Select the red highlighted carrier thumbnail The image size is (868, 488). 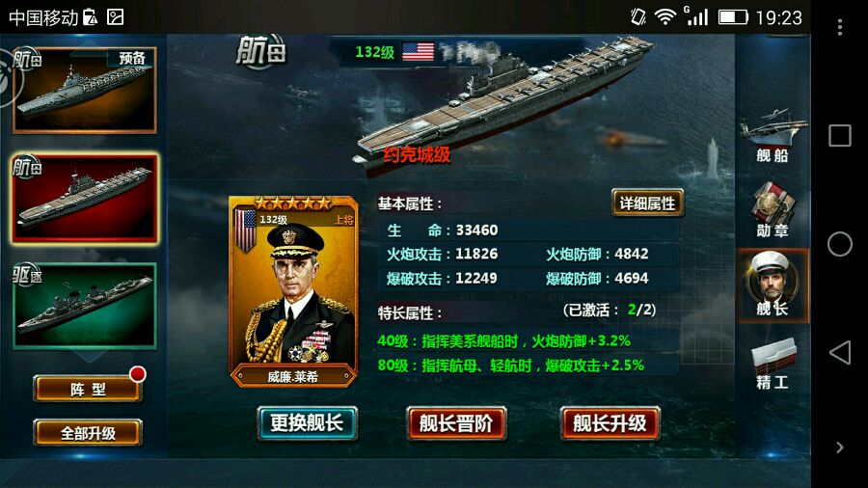(x=85, y=200)
